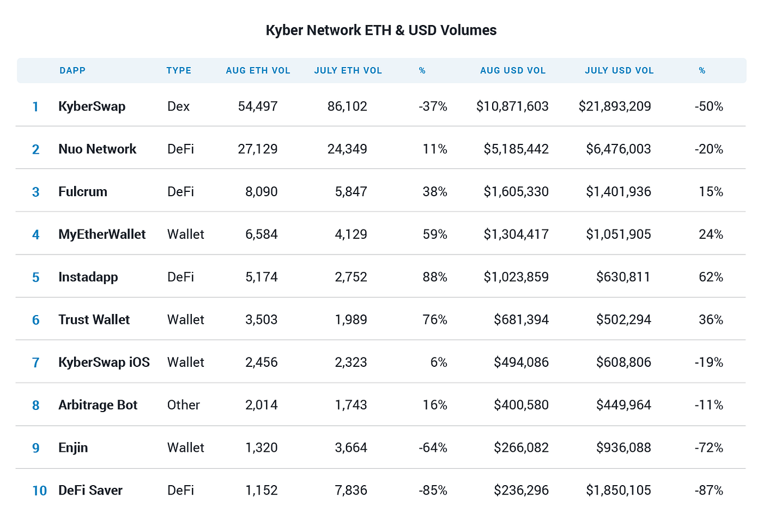Click the JULY USD VOL column header

pos(619,70)
